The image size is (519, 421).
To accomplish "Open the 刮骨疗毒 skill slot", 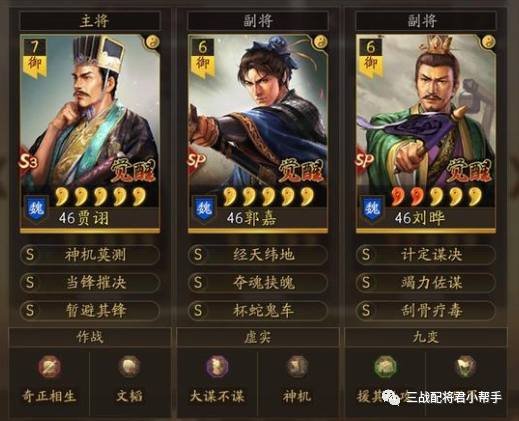I will click(x=426, y=311).
